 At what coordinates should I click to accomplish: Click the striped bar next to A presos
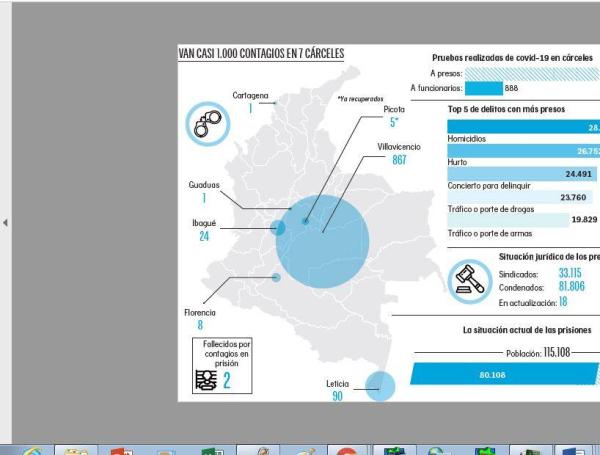(x=532, y=73)
